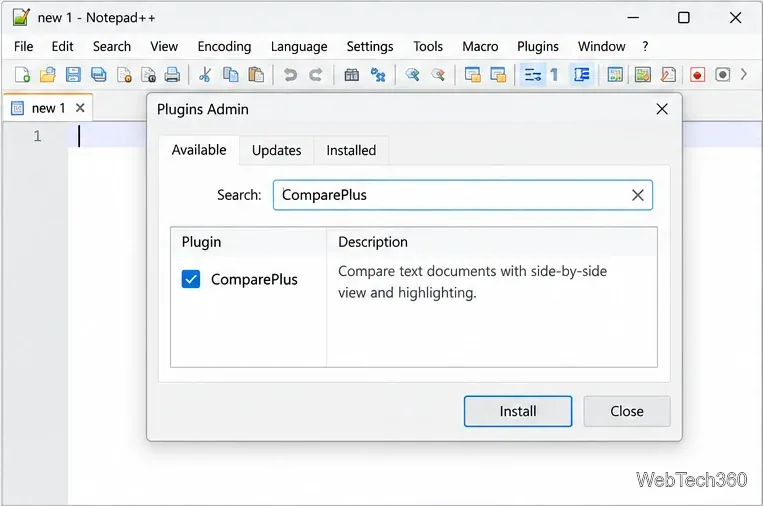Click the Replace toolbar icon

378,74
